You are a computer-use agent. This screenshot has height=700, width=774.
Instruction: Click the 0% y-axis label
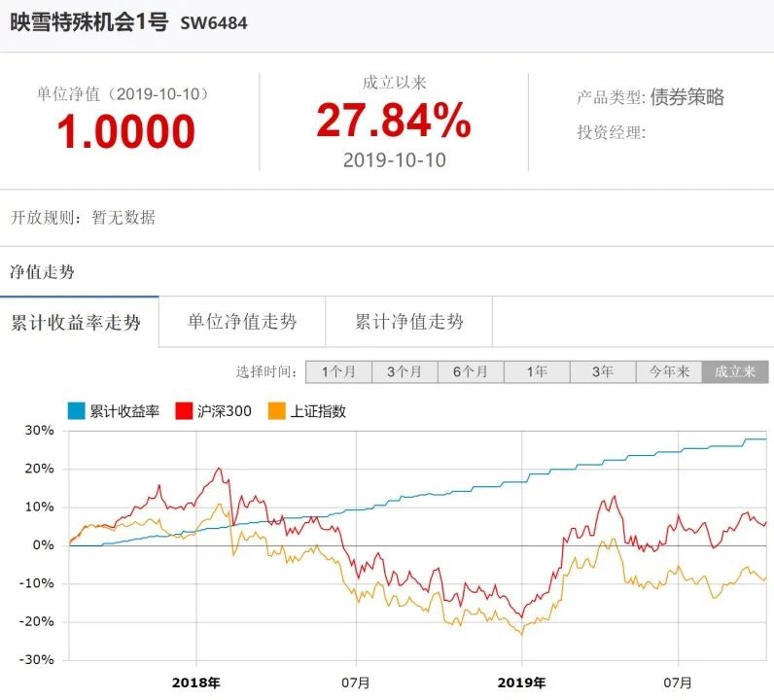[x=44, y=545]
